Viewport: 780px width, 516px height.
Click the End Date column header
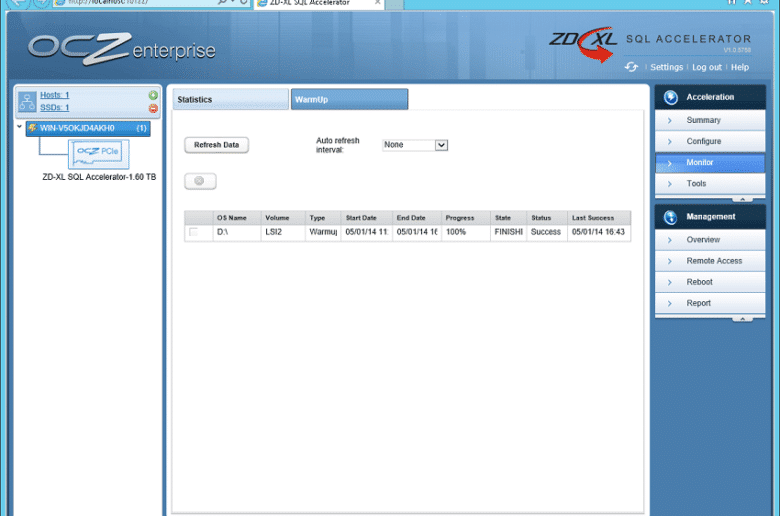click(417, 218)
